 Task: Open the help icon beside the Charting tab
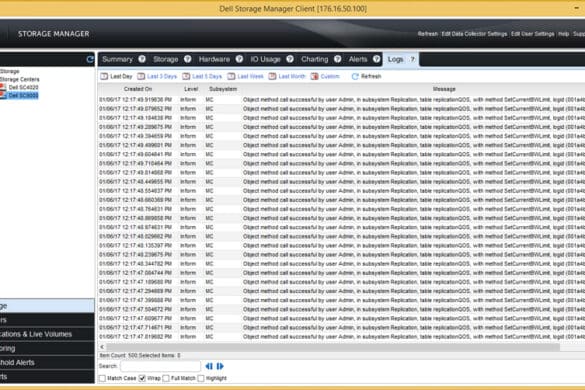coord(337,59)
